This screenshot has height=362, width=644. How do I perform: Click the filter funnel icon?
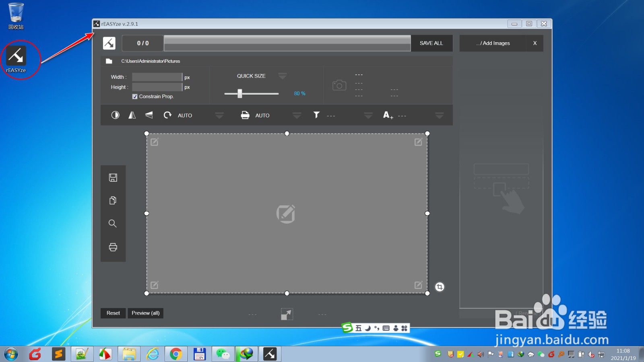pos(316,115)
